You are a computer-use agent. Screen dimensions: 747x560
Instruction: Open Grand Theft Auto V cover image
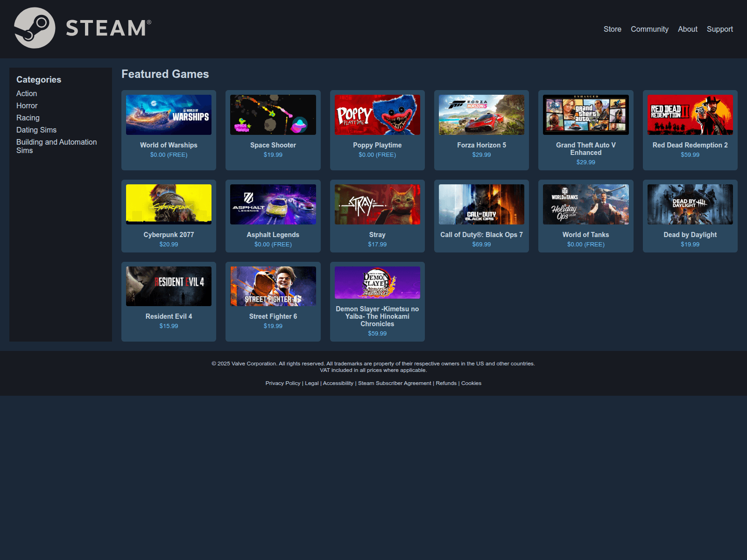pyautogui.click(x=586, y=115)
